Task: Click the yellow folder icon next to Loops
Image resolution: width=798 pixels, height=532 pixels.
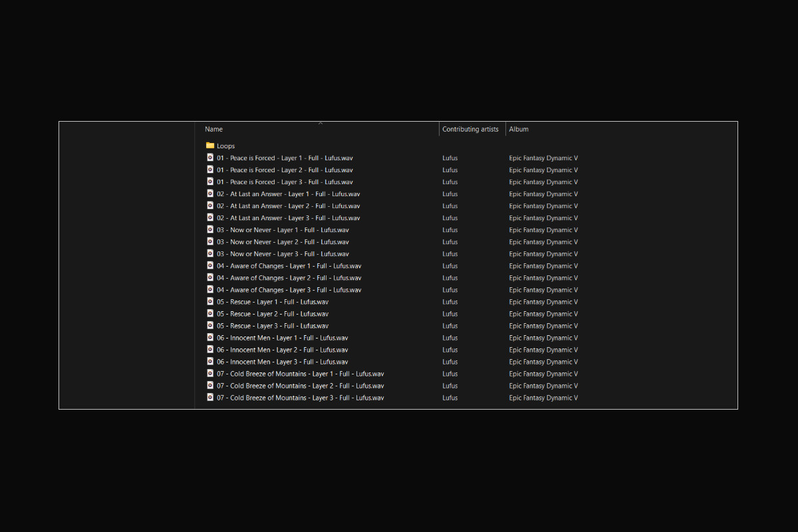Action: click(209, 146)
